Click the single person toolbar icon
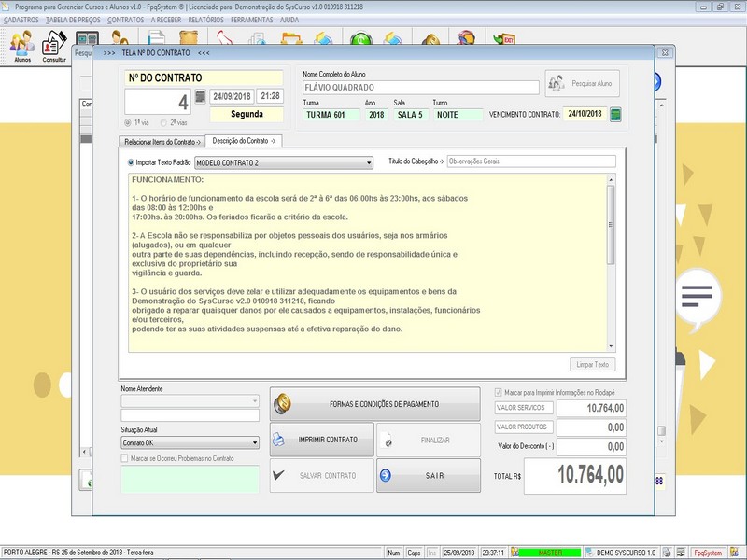747x560 pixels. [120, 38]
